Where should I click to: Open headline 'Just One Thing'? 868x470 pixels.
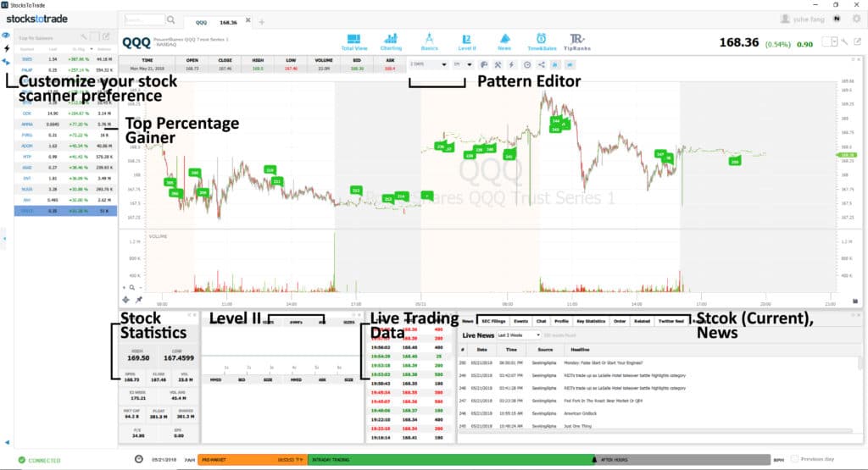577,426
